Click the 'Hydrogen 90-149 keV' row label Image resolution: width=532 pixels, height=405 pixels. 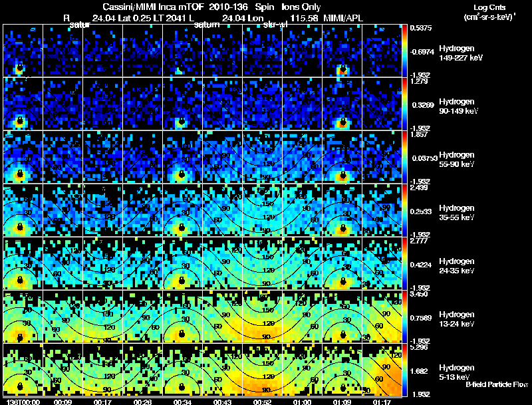(458, 106)
